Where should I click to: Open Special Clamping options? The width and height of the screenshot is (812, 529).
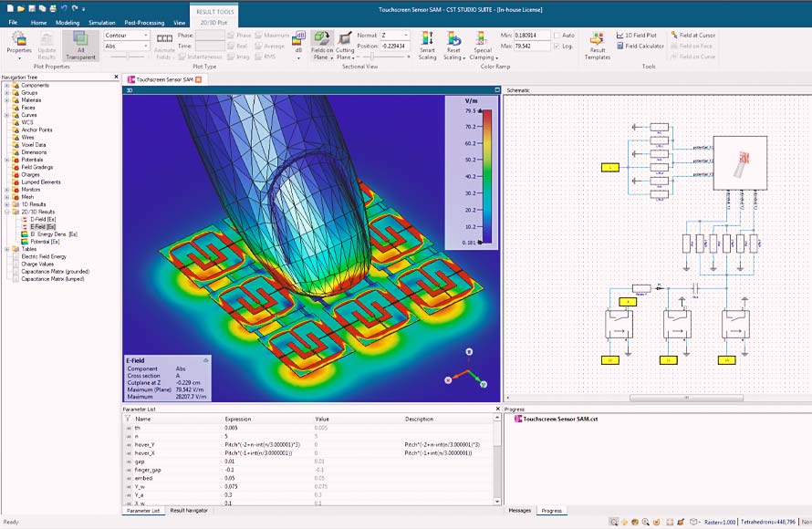(x=484, y=46)
